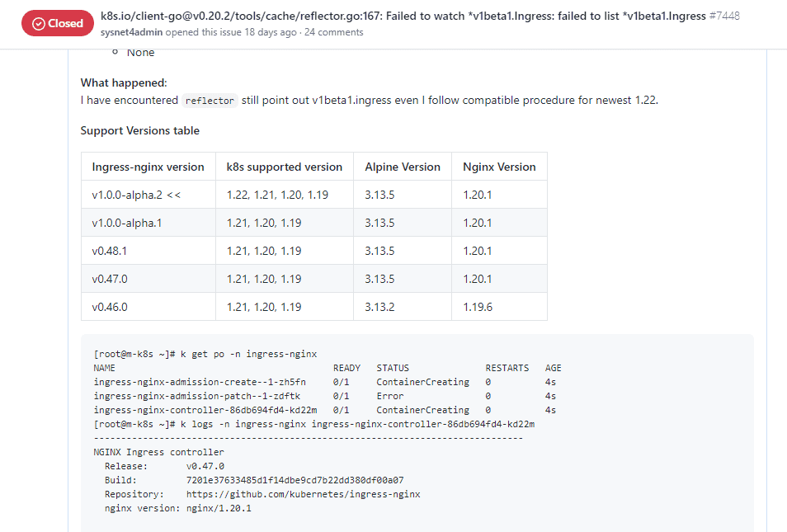Click the "What happened:" heading

(x=124, y=82)
